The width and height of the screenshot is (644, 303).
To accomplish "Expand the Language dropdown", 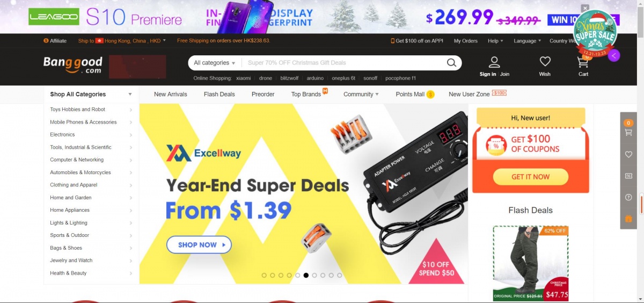I will [527, 41].
